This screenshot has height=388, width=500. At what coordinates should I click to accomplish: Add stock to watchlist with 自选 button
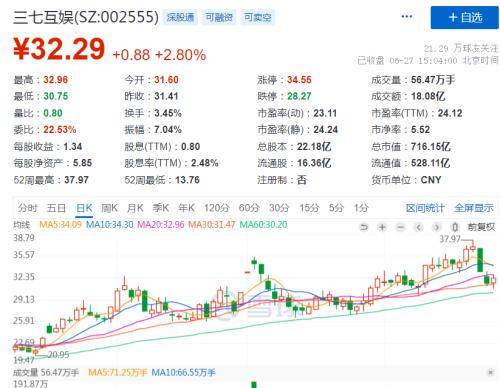[465, 17]
